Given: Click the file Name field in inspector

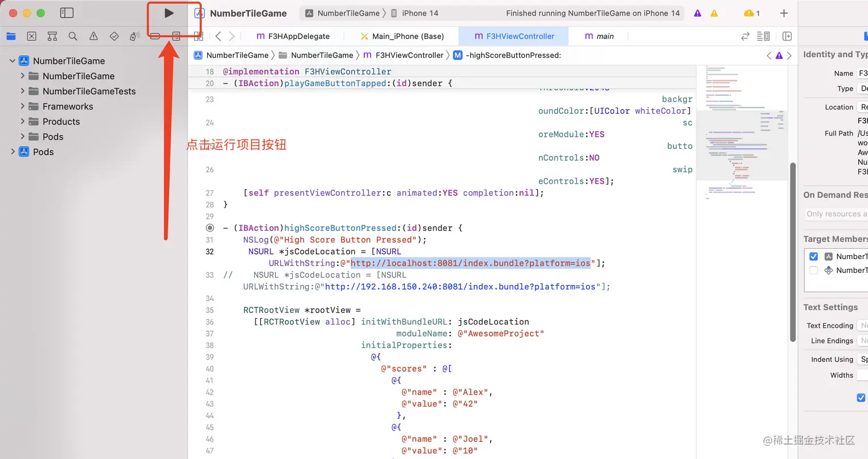Looking at the screenshot, I should point(862,74).
